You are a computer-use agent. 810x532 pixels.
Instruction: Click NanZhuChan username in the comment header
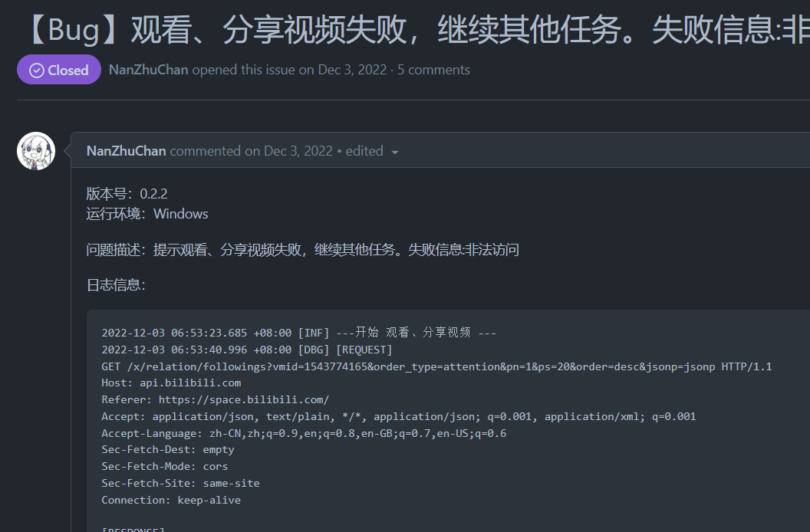click(x=126, y=151)
